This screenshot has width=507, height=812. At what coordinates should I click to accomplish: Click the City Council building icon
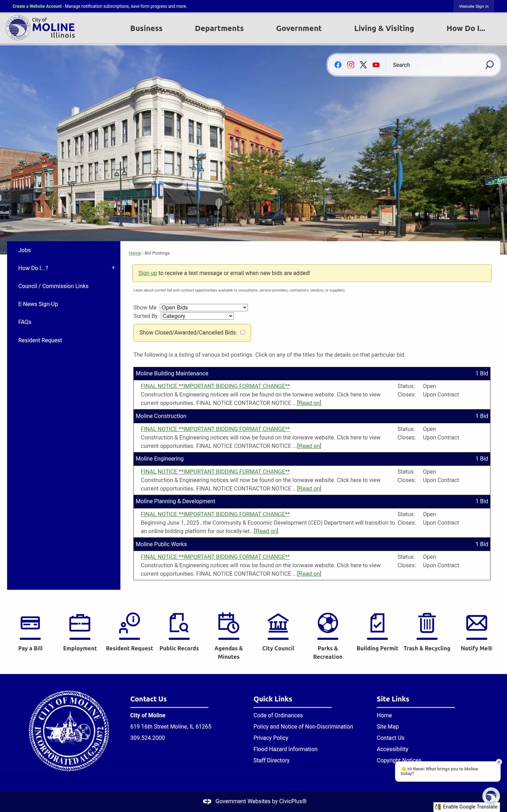coord(278,623)
